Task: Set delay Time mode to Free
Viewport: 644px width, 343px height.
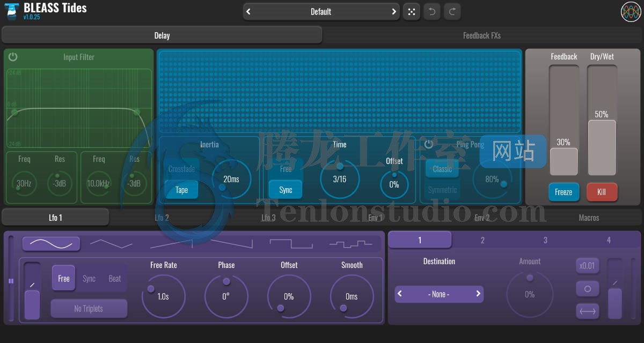Action: pyautogui.click(x=286, y=169)
